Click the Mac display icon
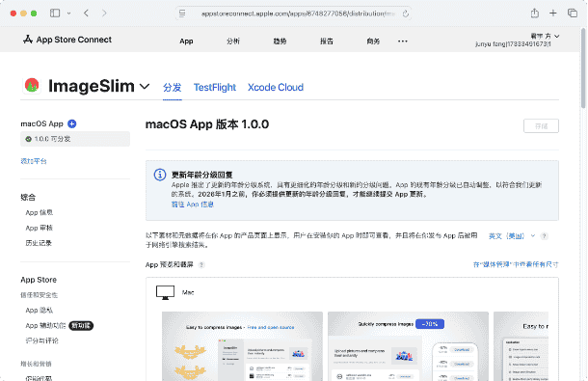588x381 pixels. click(165, 292)
